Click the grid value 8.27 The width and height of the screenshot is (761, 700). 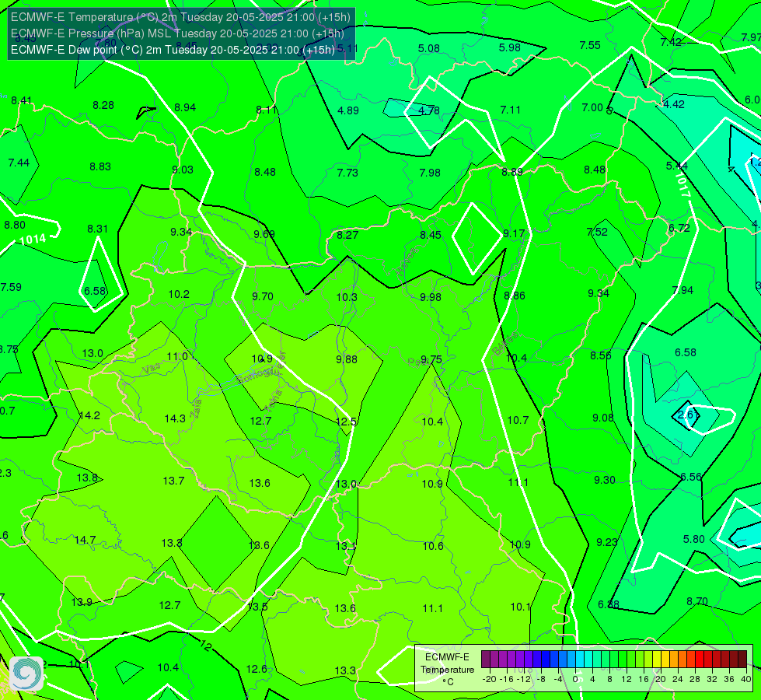click(347, 235)
